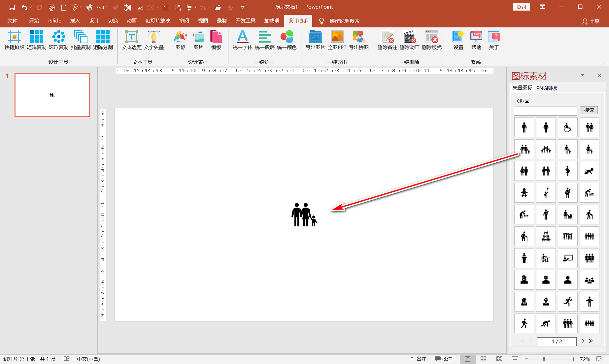Click 删除备注 delete notes
This screenshot has width=609, height=364.
tap(388, 40)
